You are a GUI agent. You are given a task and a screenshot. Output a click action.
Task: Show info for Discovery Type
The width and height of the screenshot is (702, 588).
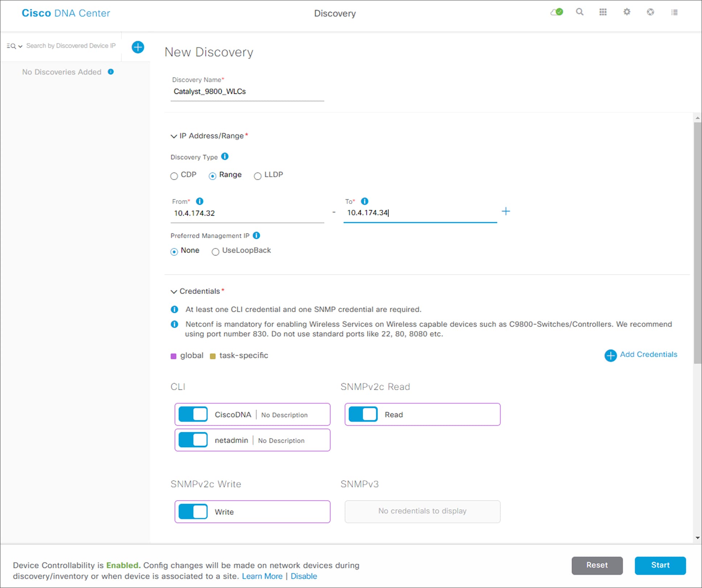[225, 156]
